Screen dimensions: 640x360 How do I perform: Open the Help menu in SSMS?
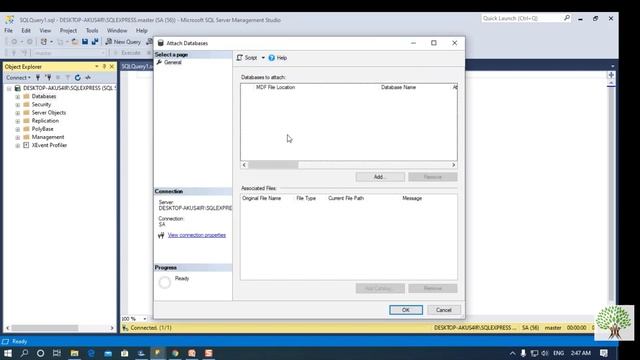pyautogui.click(x=142, y=31)
